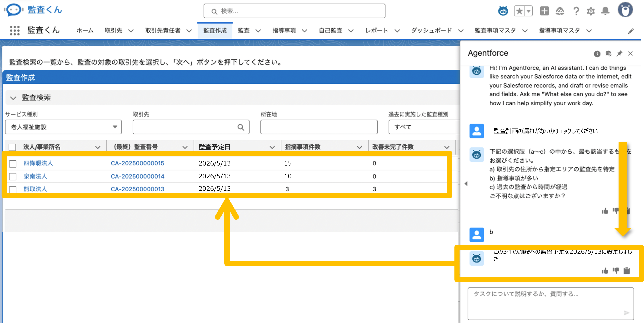Open the 熊取法人 account link
The image size is (644, 333).
[x=35, y=189]
